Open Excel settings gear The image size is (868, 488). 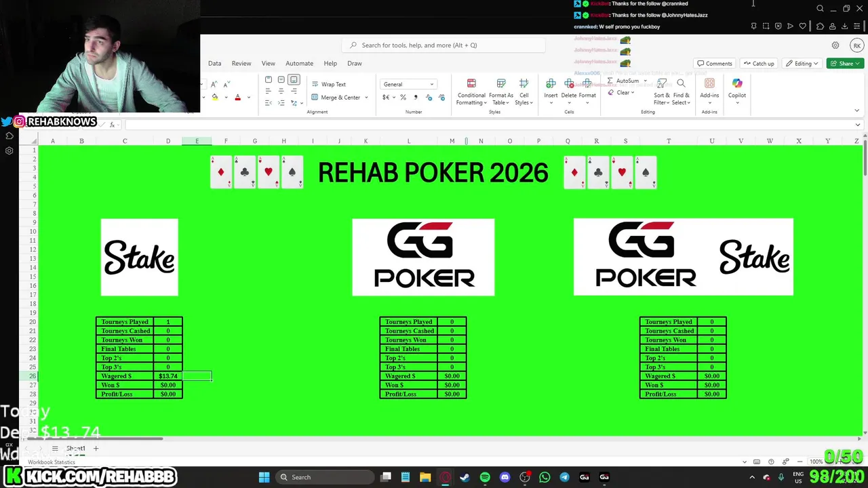[835, 45]
